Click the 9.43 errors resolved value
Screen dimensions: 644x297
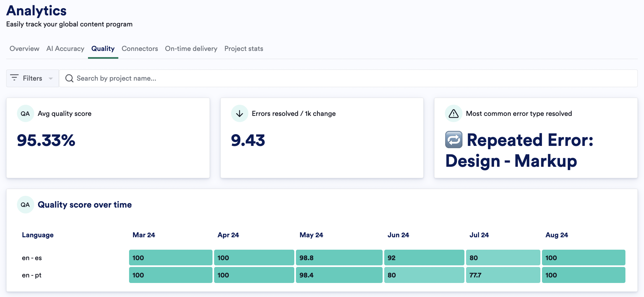tap(248, 140)
